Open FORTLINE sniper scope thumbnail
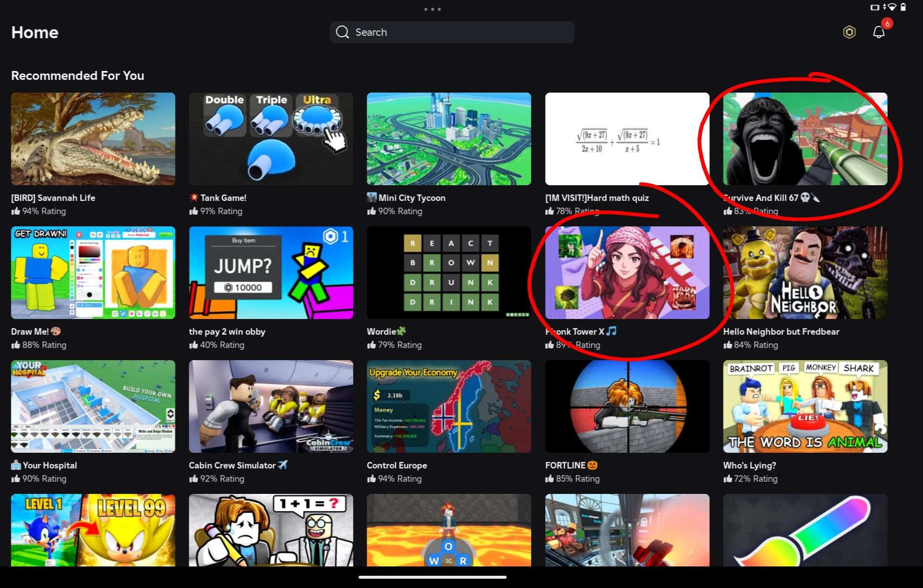Viewport: 923px width, 588px height. [626, 406]
